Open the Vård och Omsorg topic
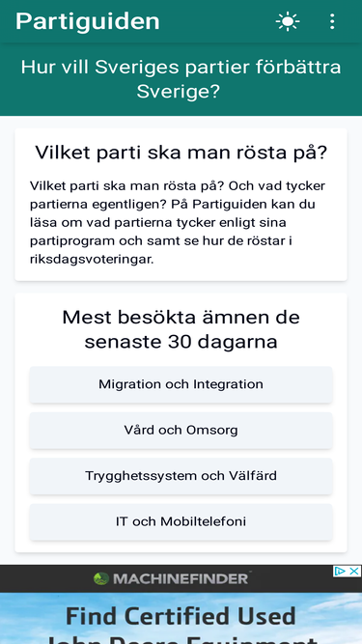Screen dimensions: 362x644 coord(181,431)
